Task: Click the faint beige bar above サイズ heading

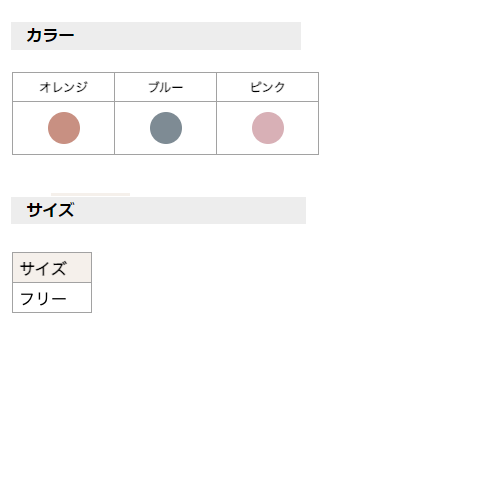Action: [x=90, y=194]
